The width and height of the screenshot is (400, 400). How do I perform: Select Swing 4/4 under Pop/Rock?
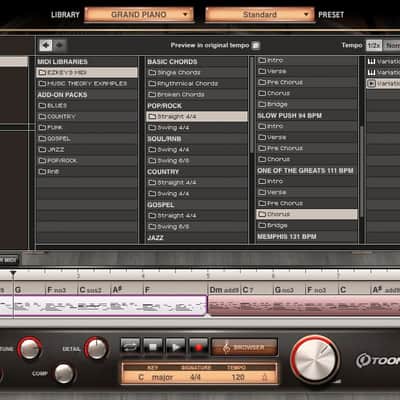[197, 128]
